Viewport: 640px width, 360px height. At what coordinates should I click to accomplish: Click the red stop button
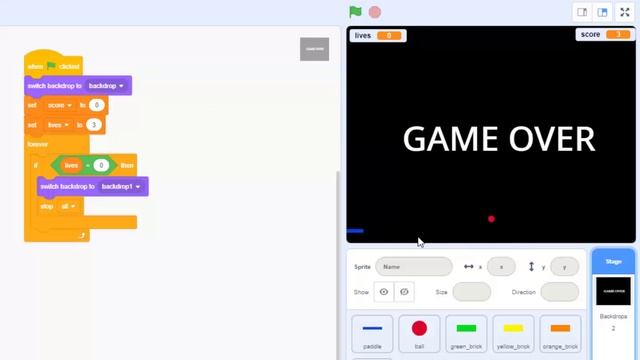pos(375,12)
